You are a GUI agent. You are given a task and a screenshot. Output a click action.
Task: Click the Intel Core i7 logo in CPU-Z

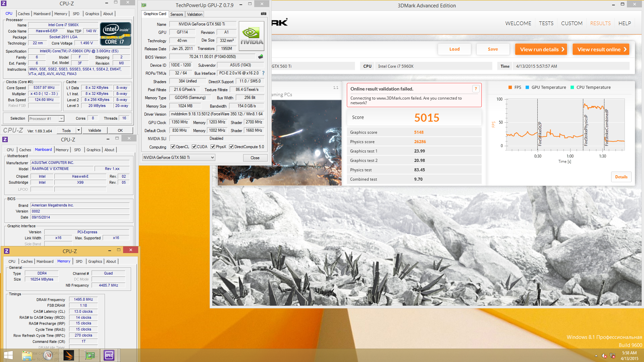tap(115, 34)
